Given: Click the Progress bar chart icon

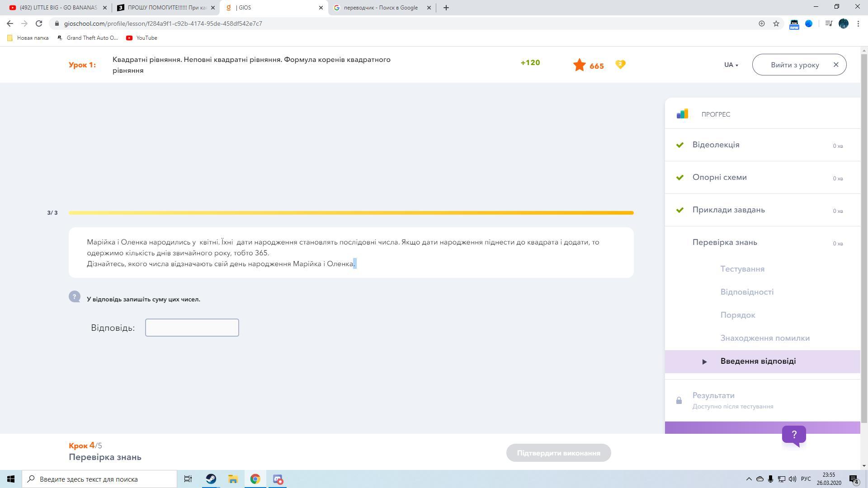Looking at the screenshot, I should [x=682, y=114].
